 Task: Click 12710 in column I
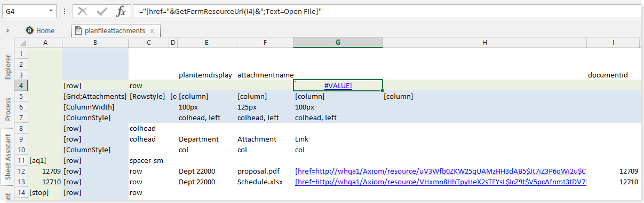(613, 182)
